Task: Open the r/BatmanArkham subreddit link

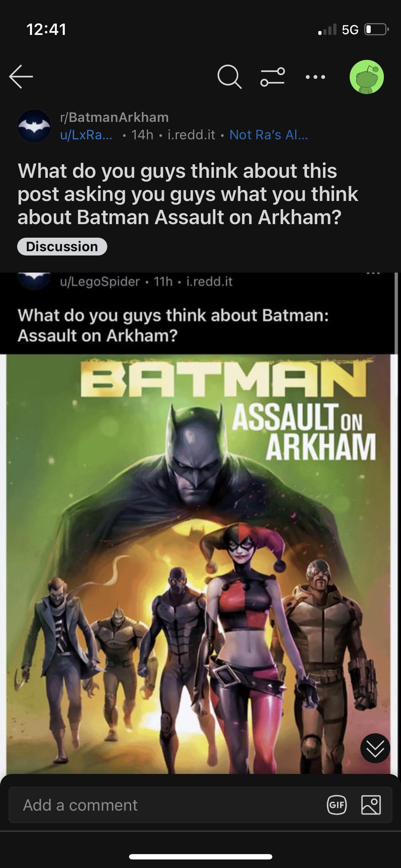Action: [114, 117]
